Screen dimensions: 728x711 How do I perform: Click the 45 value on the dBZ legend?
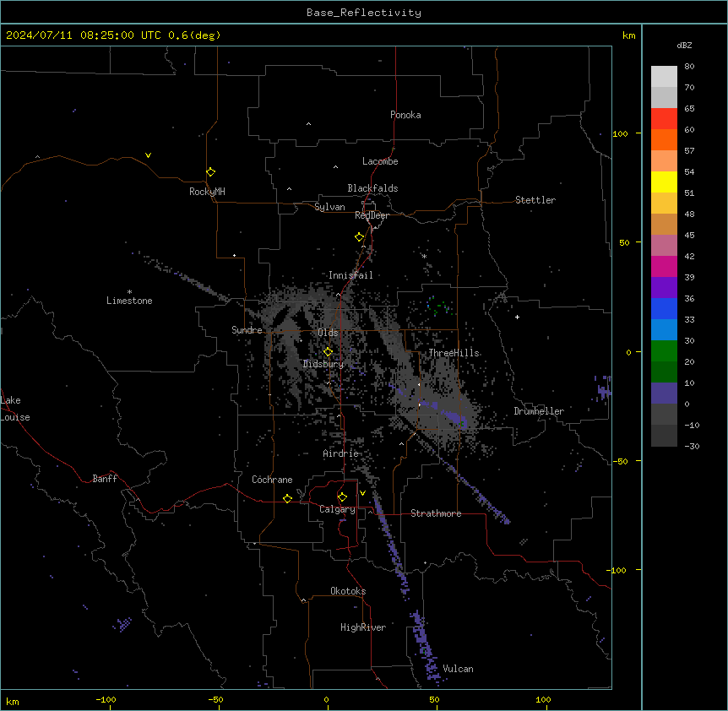(689, 236)
